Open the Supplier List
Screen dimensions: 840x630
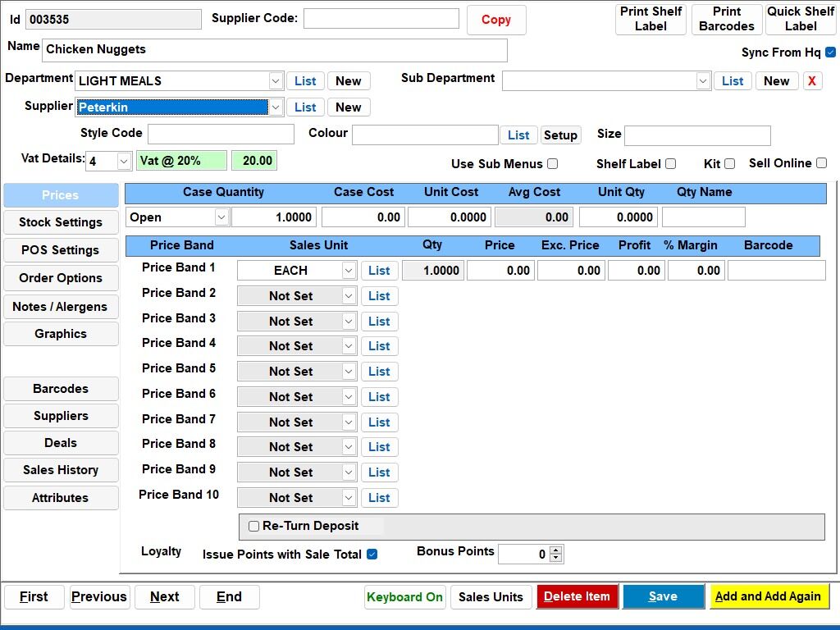pos(305,107)
